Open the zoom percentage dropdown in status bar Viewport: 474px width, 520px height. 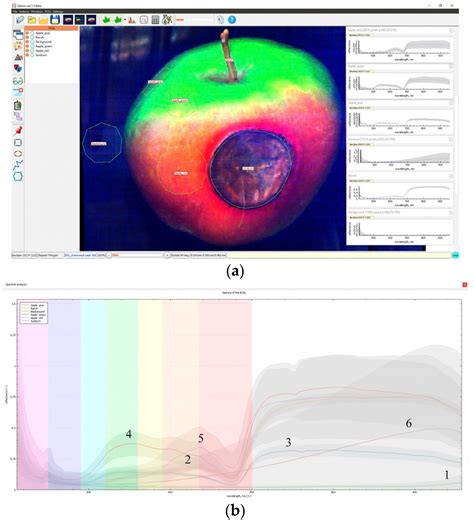(101, 255)
